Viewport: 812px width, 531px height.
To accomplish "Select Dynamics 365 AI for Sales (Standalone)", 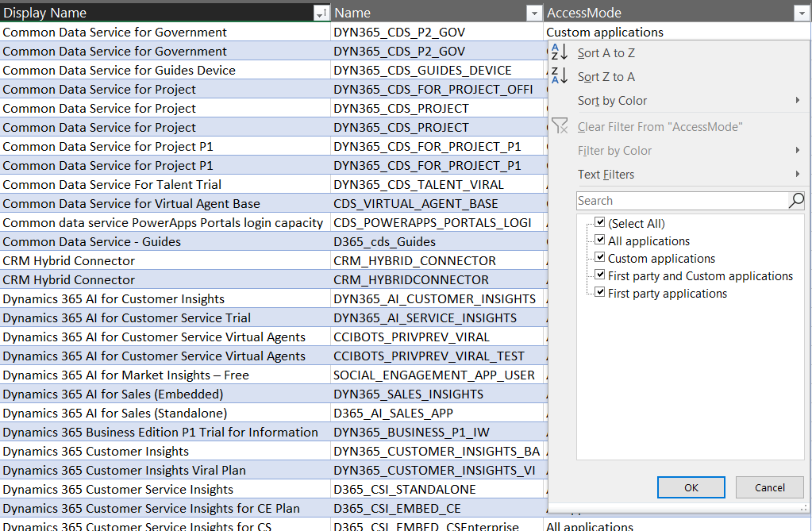I will tap(165, 413).
